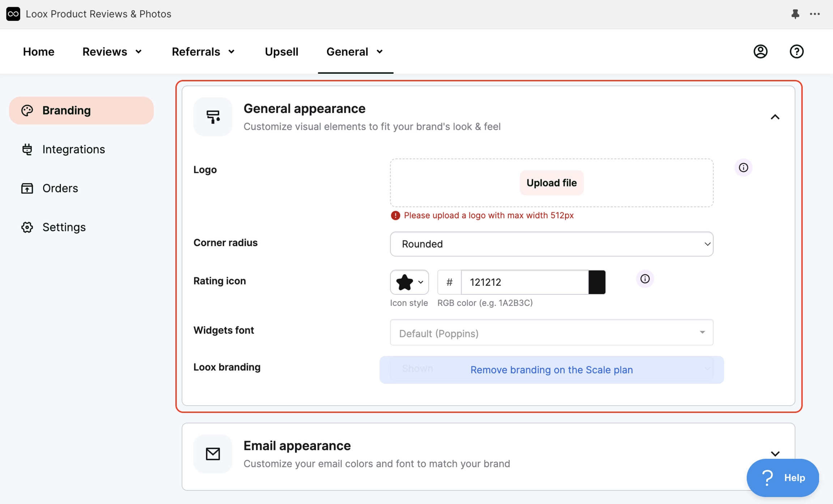Screen dimensions: 833x504
Task: Open the info icon next to the Logo uploader
Action: (x=744, y=167)
